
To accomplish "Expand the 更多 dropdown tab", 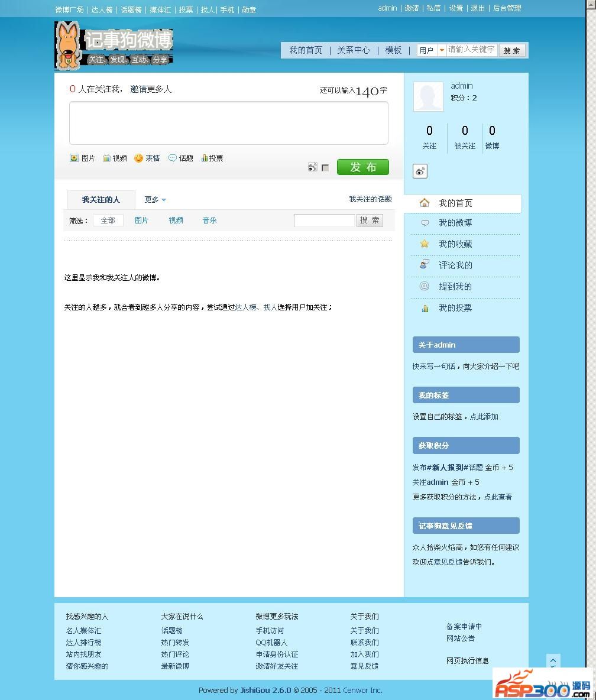I will [155, 200].
